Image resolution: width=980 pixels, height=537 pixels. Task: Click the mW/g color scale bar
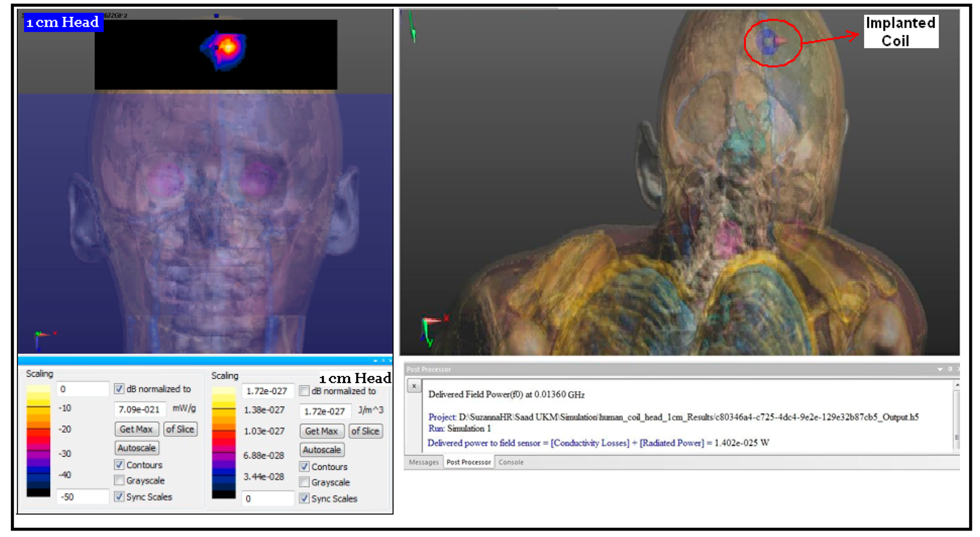point(38,440)
